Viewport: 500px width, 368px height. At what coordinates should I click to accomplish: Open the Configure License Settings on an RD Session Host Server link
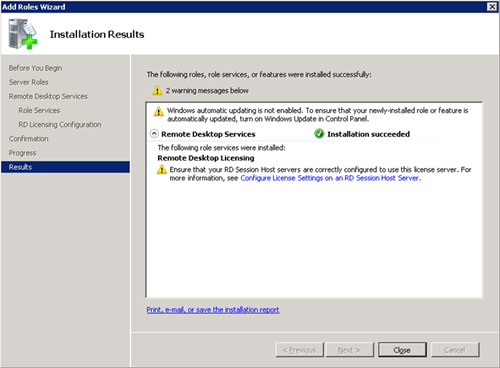coord(331,178)
